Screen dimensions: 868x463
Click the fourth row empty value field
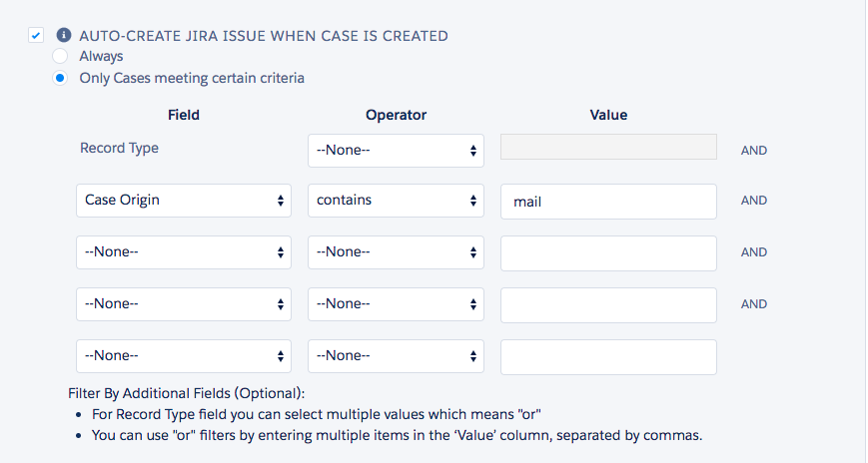click(608, 304)
